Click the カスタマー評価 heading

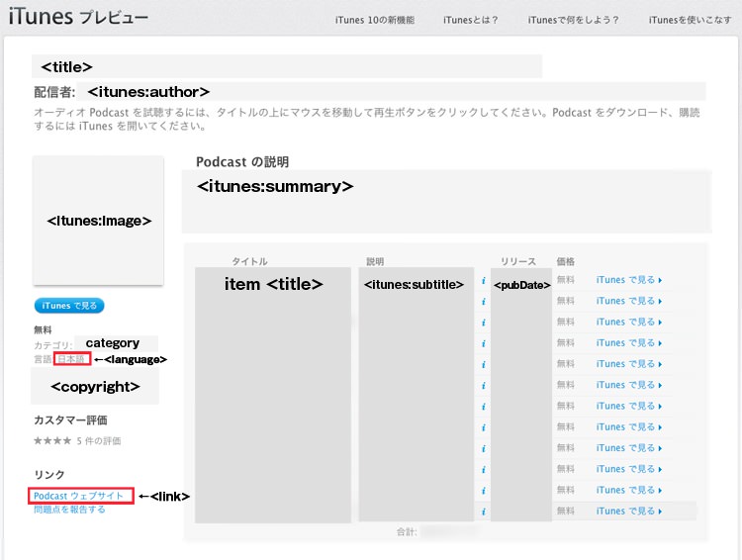pyautogui.click(x=70, y=420)
